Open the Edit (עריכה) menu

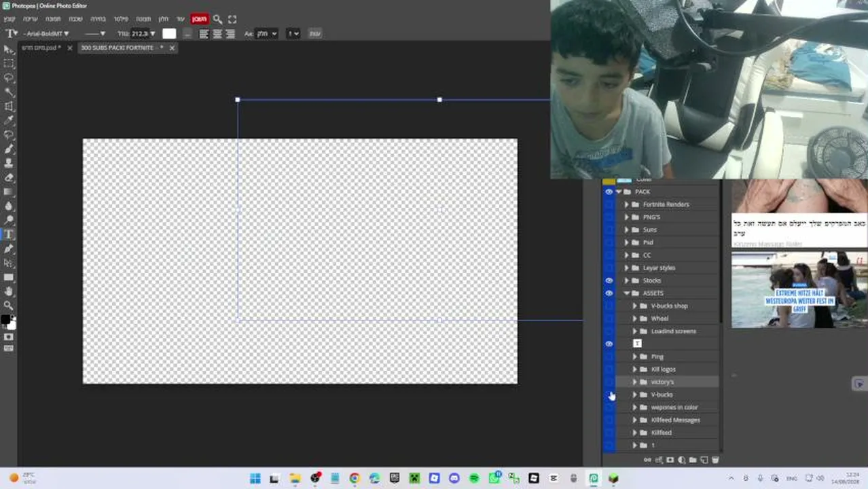(31, 19)
